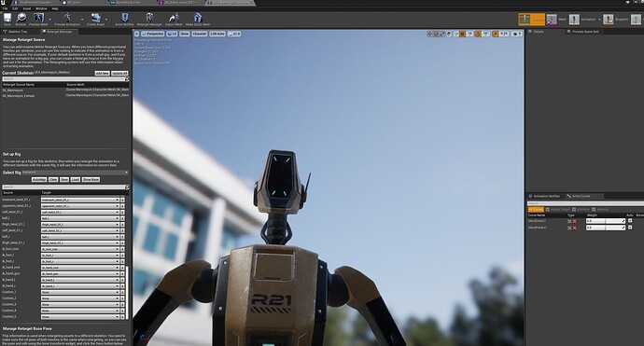Viewport: 644px width, 346px height.
Task: Click the rig Load button
Action: click(x=76, y=180)
